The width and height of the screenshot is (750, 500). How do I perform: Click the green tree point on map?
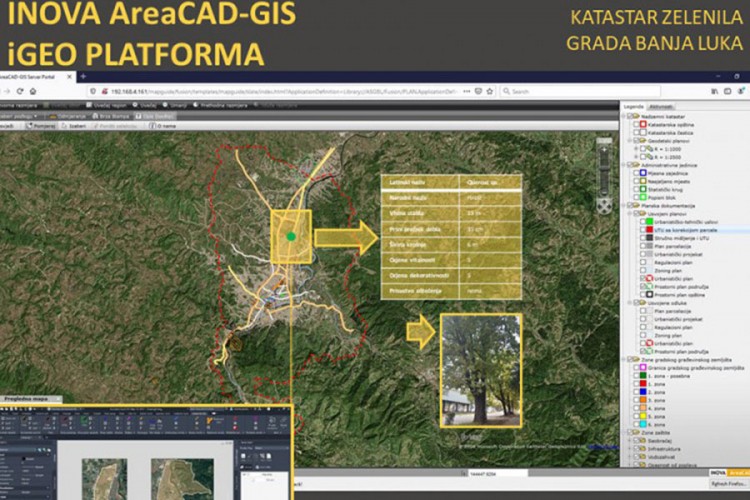(x=291, y=236)
